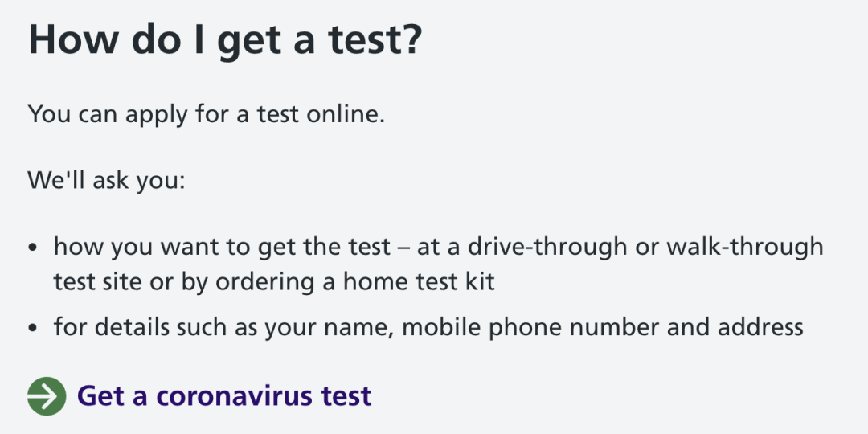This screenshot has width=868, height=434.
Task: Open the Get a coronavirus test link
Action: coord(224,395)
